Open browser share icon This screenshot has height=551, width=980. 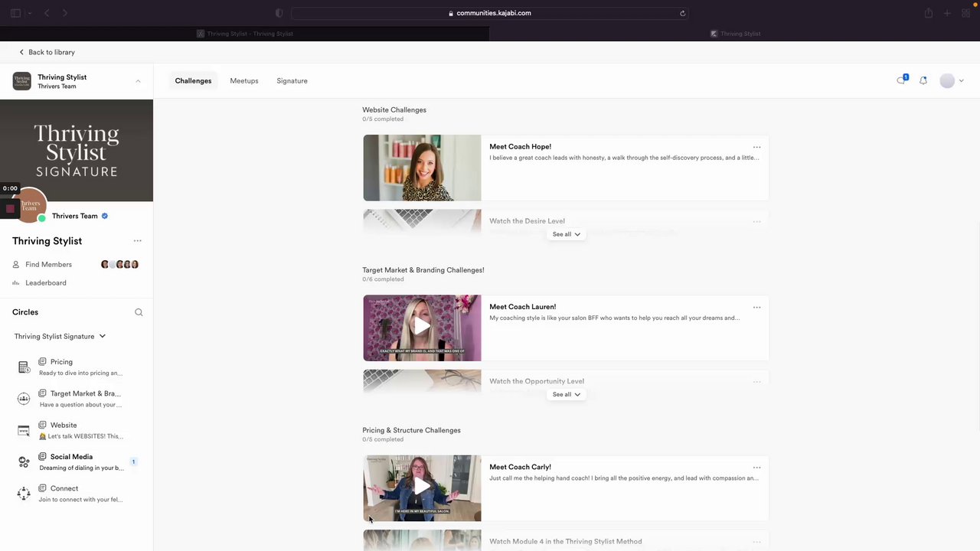point(929,13)
